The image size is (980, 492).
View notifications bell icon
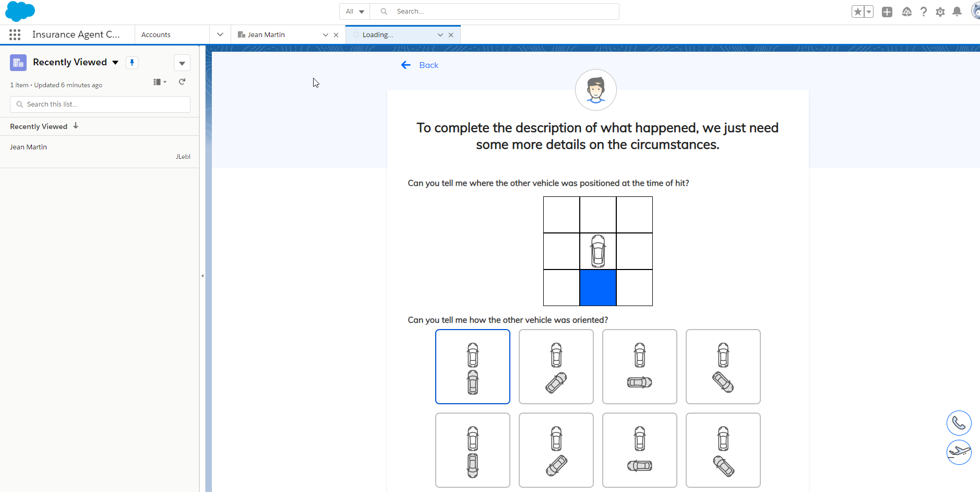coord(957,12)
